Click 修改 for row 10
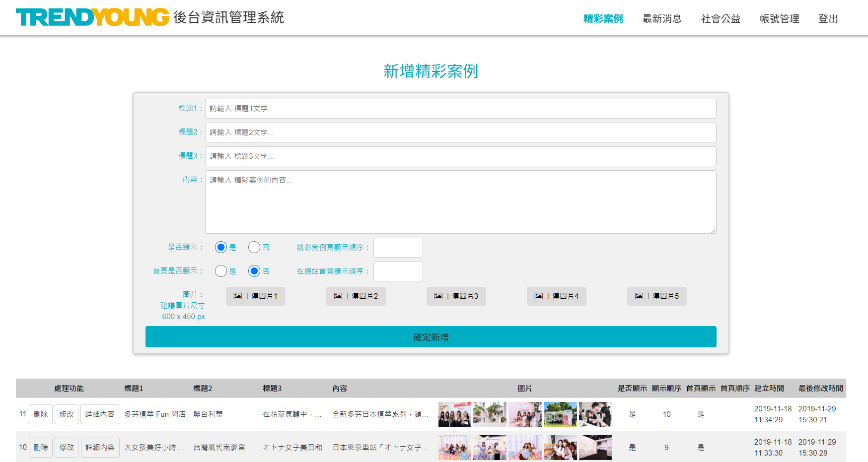The height and width of the screenshot is (462, 868). point(67,448)
